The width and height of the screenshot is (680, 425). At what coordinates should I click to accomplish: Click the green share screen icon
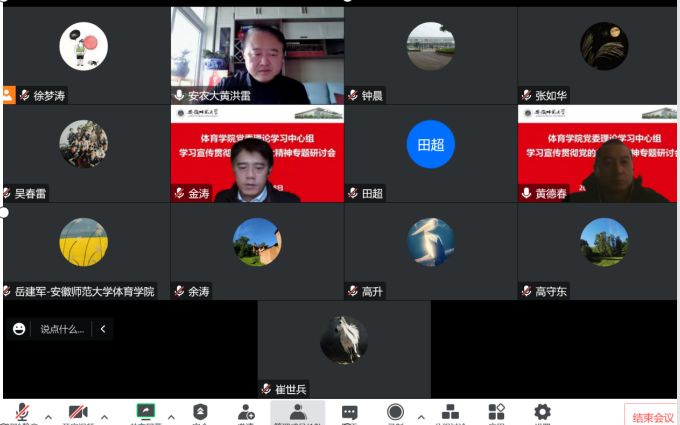click(146, 412)
